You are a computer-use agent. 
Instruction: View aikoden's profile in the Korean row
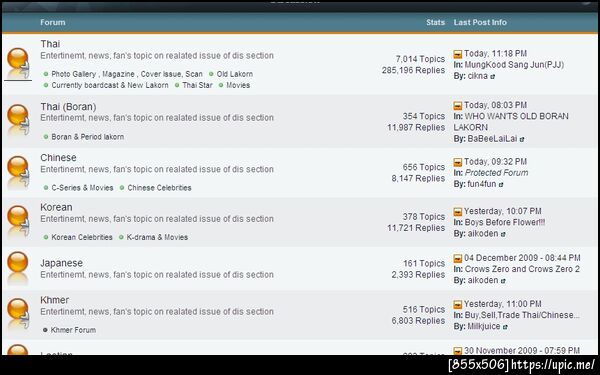[x=483, y=234]
